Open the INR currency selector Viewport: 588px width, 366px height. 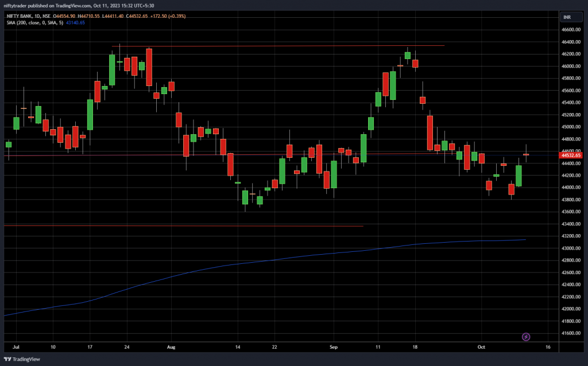click(571, 17)
